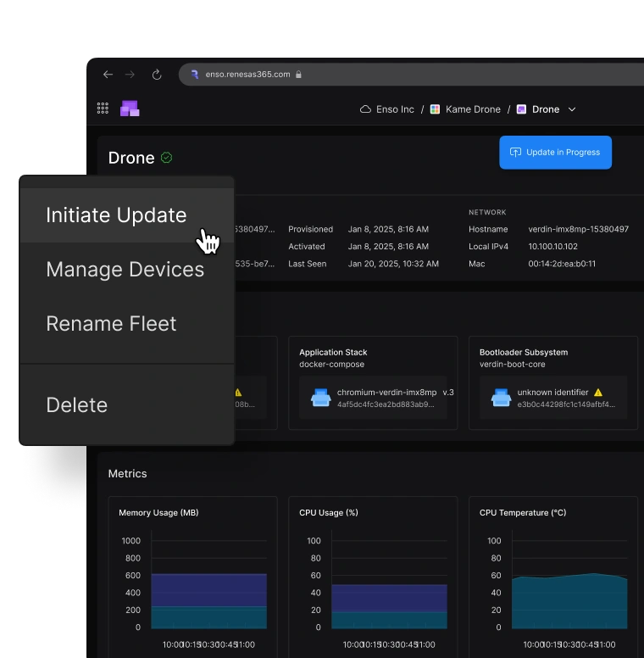Choose Manage Devices in the menu
The width and height of the screenshot is (644, 658).
125,270
